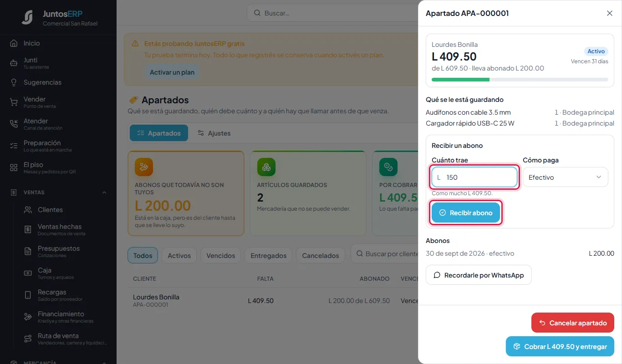Screen dimensions: 622x364
Task: Click the Cargador rápido USB-C 25 W item
Action: click(x=520, y=123)
